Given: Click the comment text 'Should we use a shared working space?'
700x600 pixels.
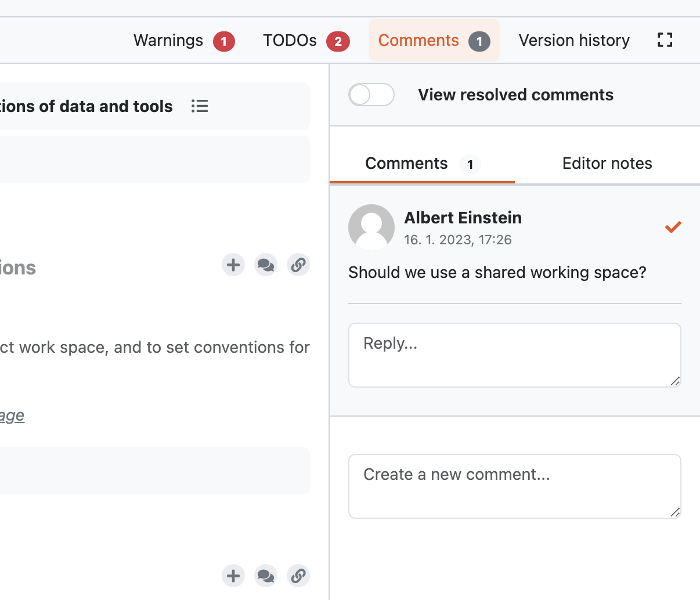Looking at the screenshot, I should (x=497, y=273).
